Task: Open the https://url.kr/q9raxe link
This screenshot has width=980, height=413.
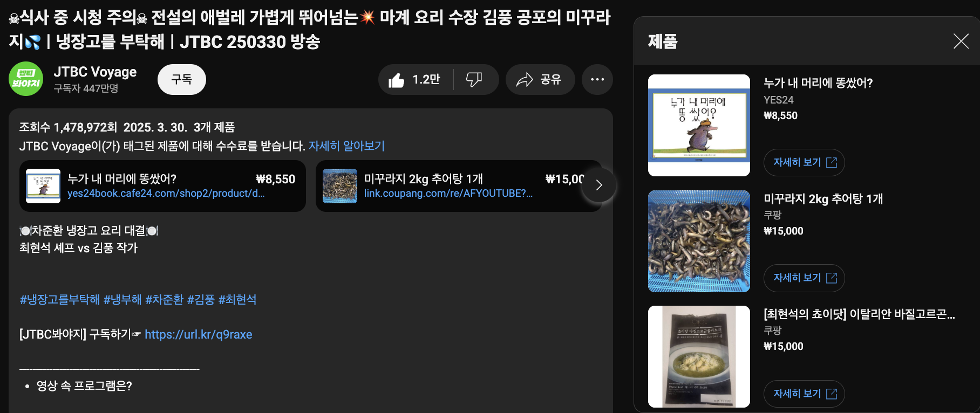Action: coord(199,335)
